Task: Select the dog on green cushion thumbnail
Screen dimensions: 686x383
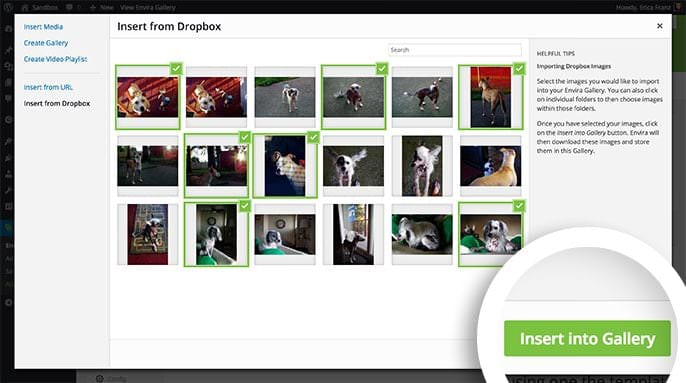Action: pyautogui.click(x=422, y=234)
